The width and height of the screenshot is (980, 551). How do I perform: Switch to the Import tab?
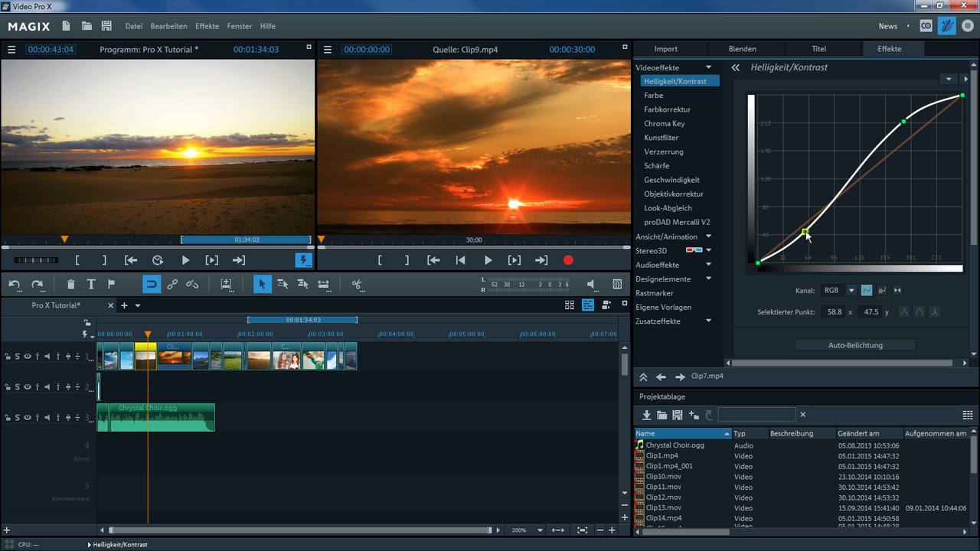(665, 48)
